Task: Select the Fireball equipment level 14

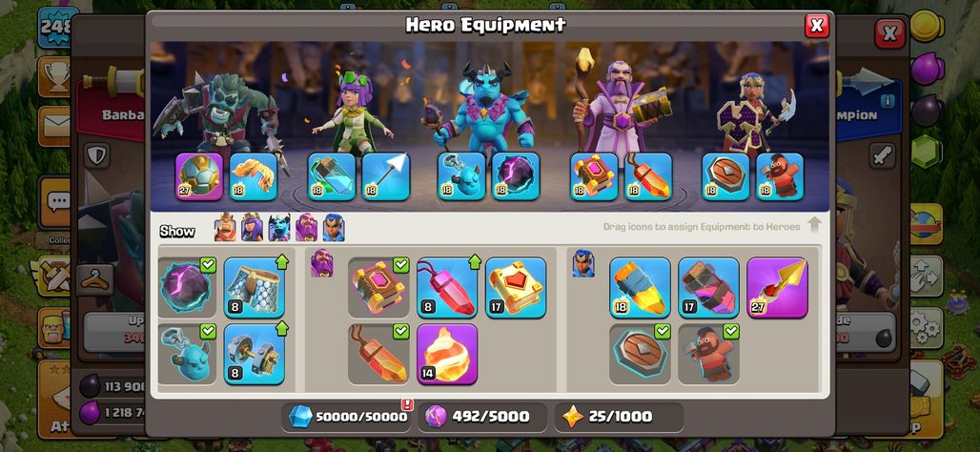Action: (x=447, y=354)
